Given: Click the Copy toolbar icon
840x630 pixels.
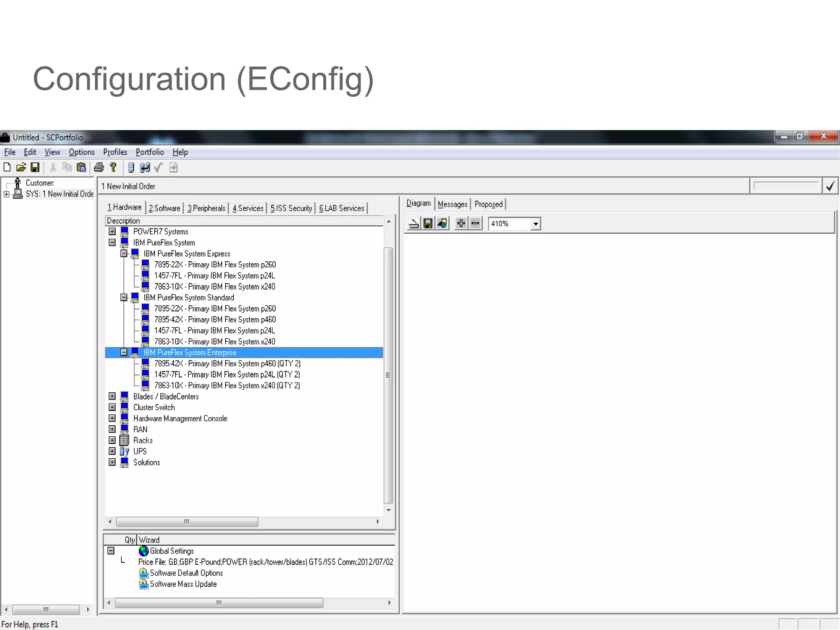Looking at the screenshot, I should point(67,167).
